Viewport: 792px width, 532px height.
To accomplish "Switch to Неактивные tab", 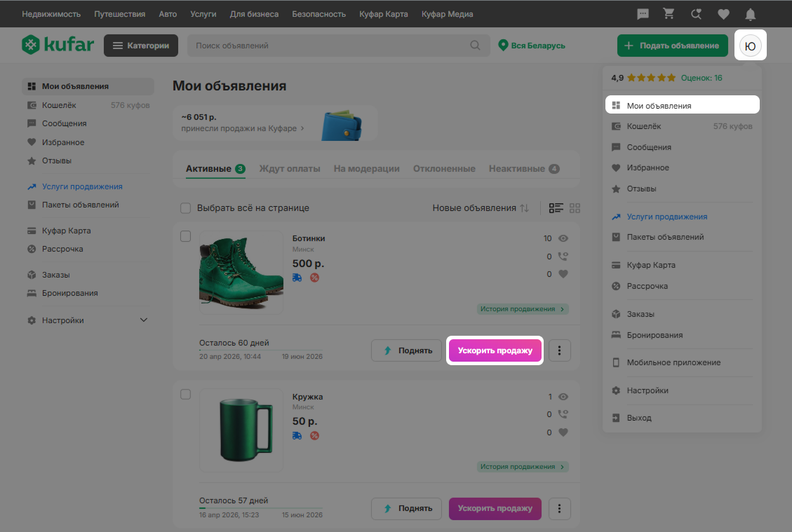I will (x=524, y=169).
